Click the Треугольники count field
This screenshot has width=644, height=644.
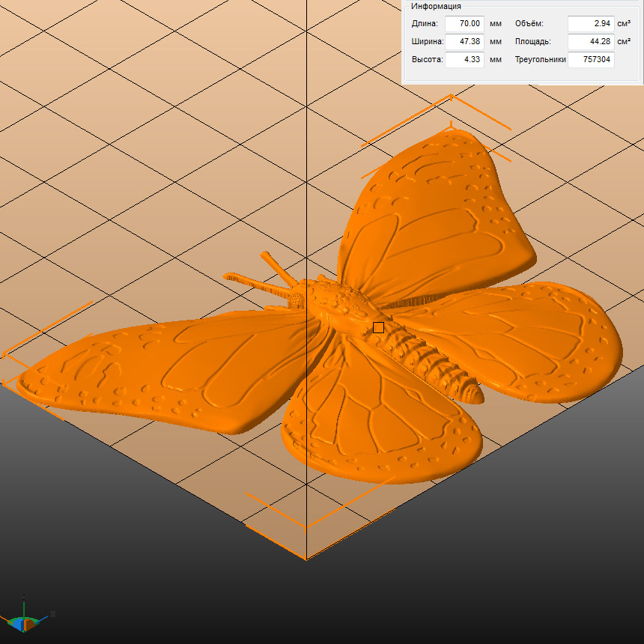tap(591, 60)
